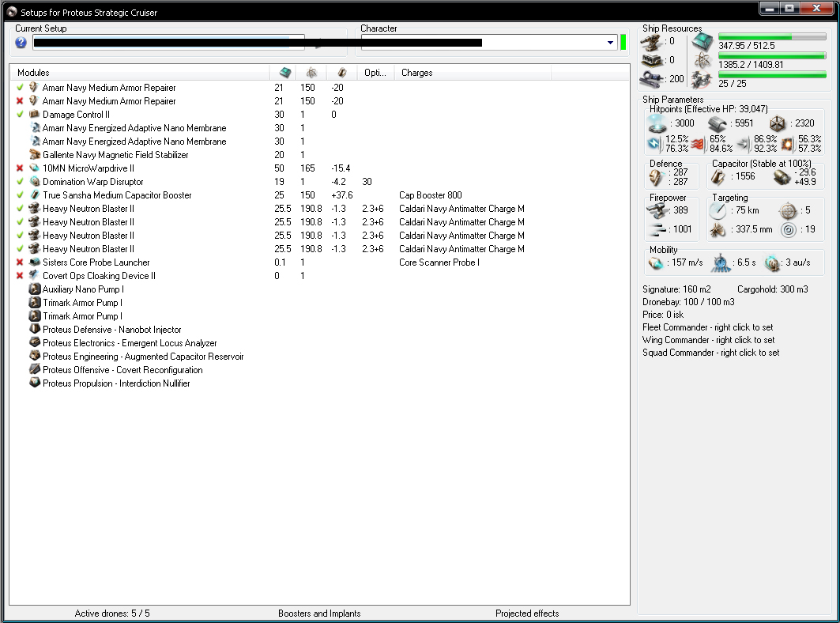Click the Price: 0 isk text

pyautogui.click(x=663, y=315)
